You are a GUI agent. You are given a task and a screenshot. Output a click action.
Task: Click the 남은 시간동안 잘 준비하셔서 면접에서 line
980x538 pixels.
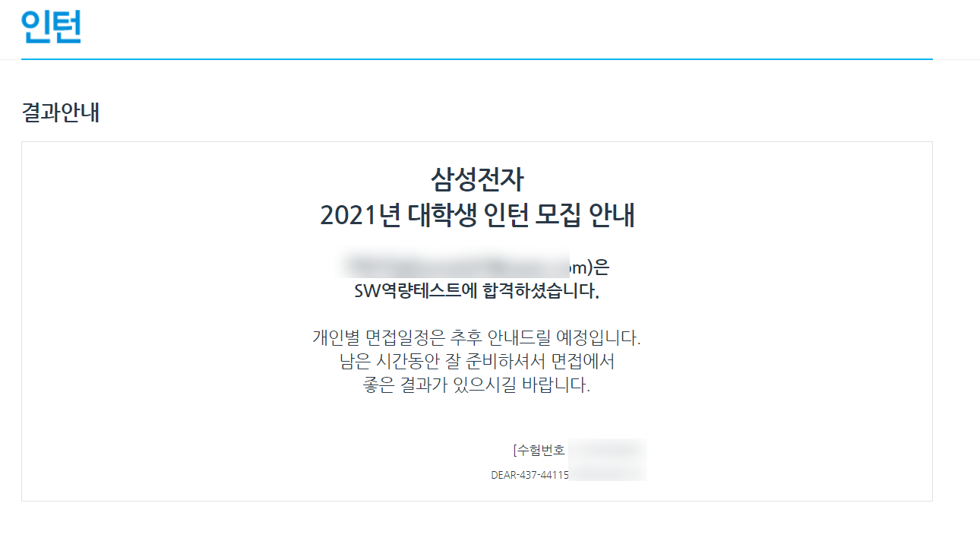tap(477, 361)
